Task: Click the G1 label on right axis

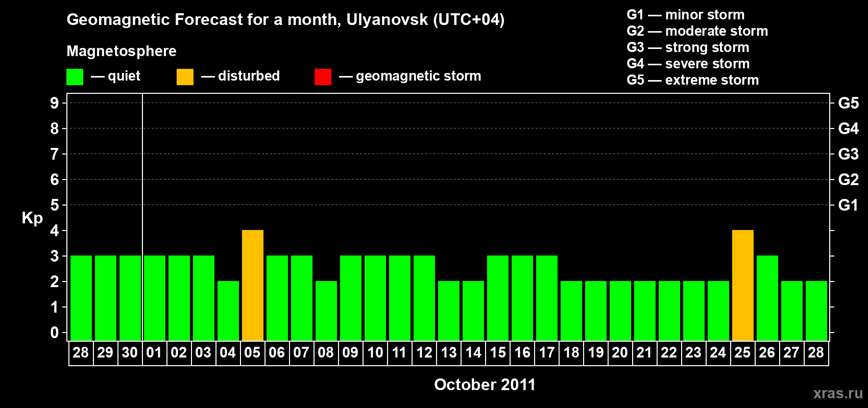Action: (x=849, y=205)
